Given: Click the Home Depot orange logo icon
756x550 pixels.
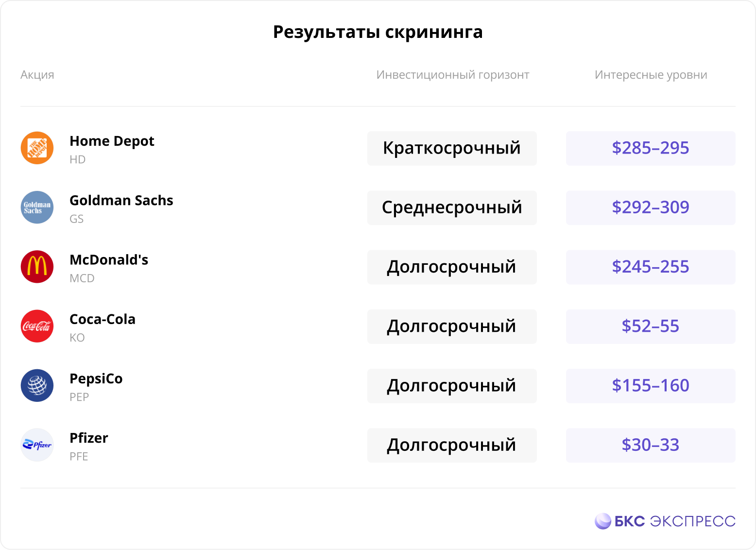Looking at the screenshot, I should pyautogui.click(x=37, y=148).
